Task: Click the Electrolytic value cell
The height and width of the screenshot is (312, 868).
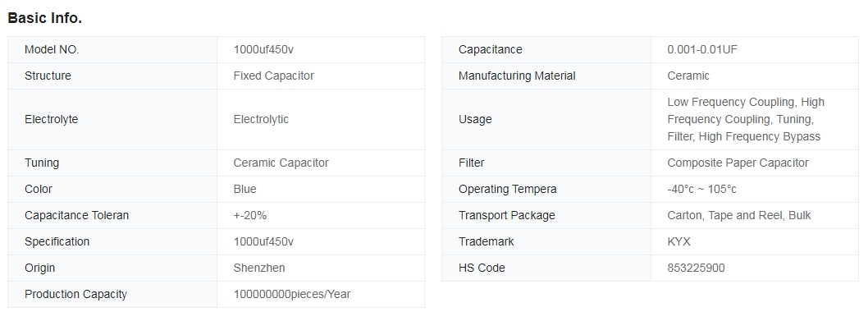Action: [x=321, y=119]
